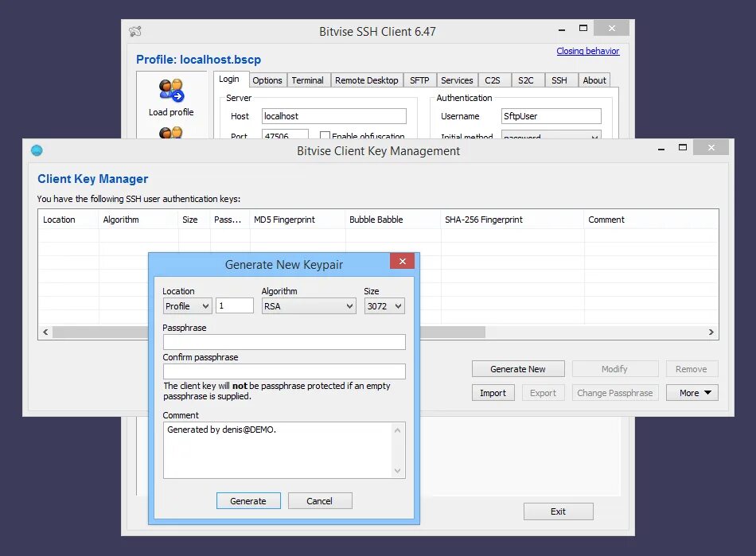Click the Location slot number field
The height and width of the screenshot is (556, 756).
coord(234,306)
